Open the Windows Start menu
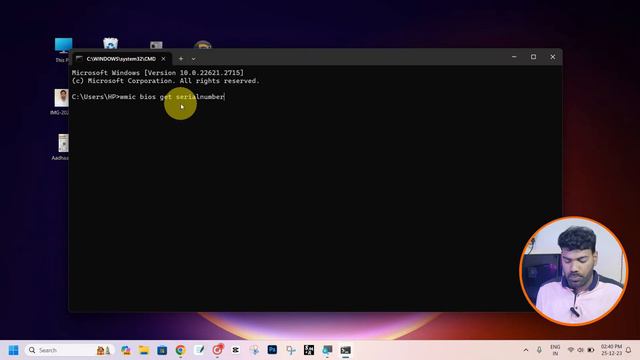Image resolution: width=640 pixels, height=360 pixels. 13,350
